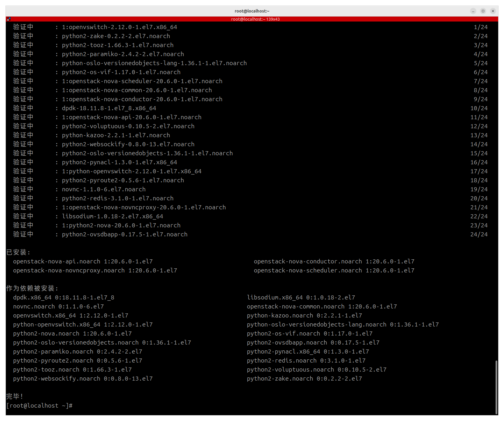This screenshot has height=421, width=504.
Task: Click text python-oslo-versionedobjects-lang-1.36.1-1.el7.noarch
Action: (x=154, y=63)
